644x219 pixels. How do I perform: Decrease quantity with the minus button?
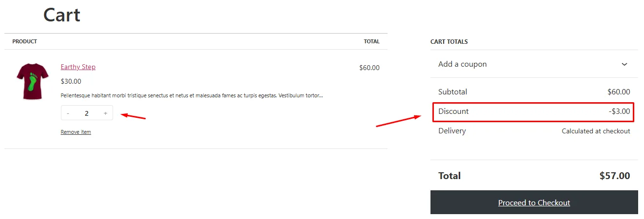pos(68,113)
